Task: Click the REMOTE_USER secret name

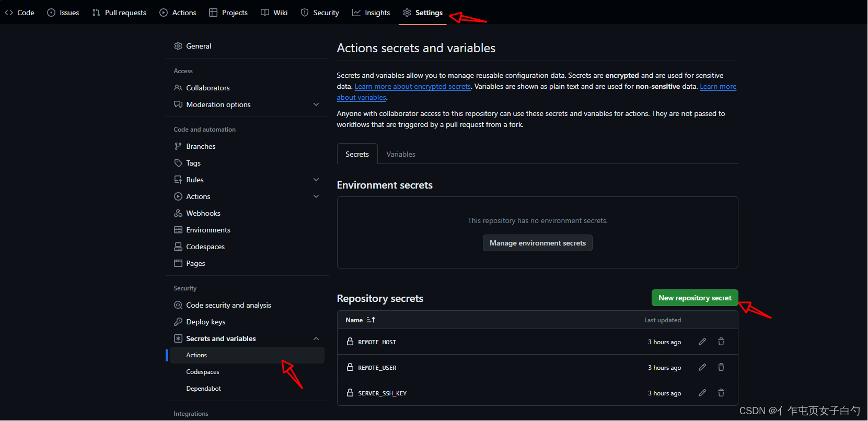Action: [x=377, y=368]
